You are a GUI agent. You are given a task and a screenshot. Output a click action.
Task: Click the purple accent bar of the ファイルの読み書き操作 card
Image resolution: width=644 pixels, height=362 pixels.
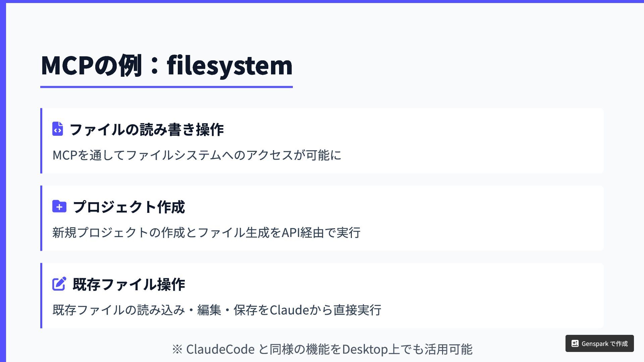(x=41, y=141)
